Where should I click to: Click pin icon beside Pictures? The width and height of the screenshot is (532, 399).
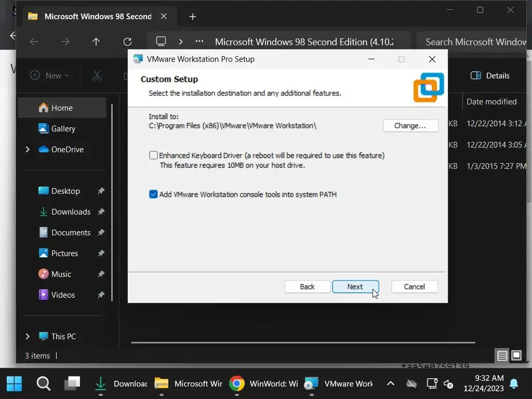pos(101,253)
